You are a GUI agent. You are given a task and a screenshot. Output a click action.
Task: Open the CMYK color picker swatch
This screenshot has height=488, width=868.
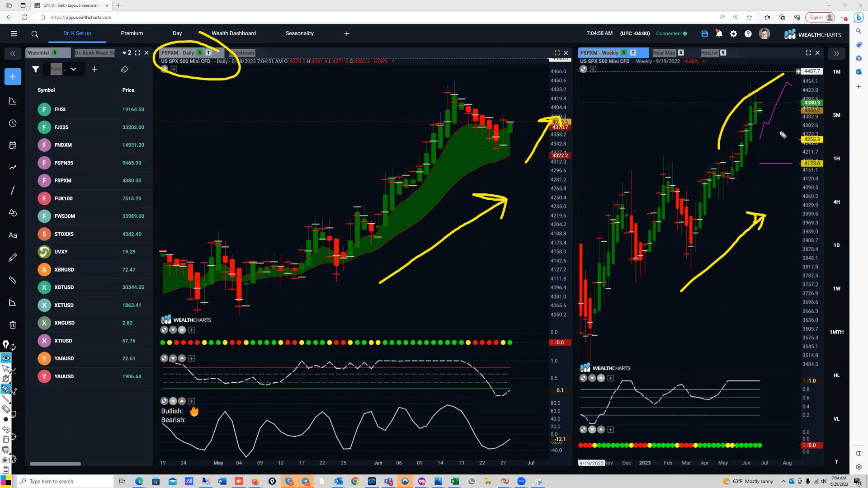click(6, 481)
